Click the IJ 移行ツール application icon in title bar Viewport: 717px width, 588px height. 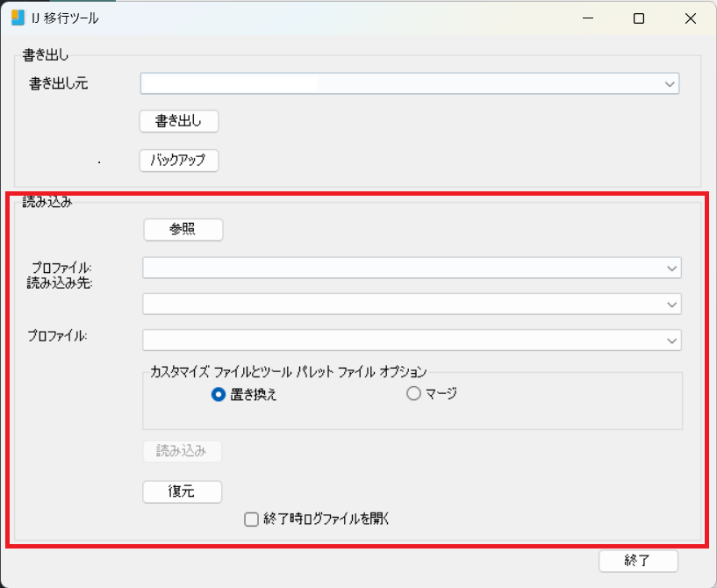point(18,18)
